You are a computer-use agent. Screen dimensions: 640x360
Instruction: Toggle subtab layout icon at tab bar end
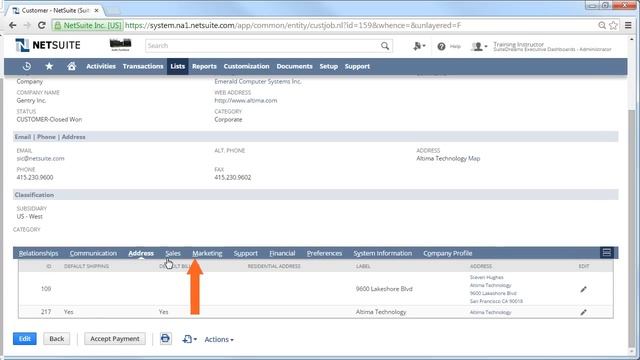coord(607,253)
